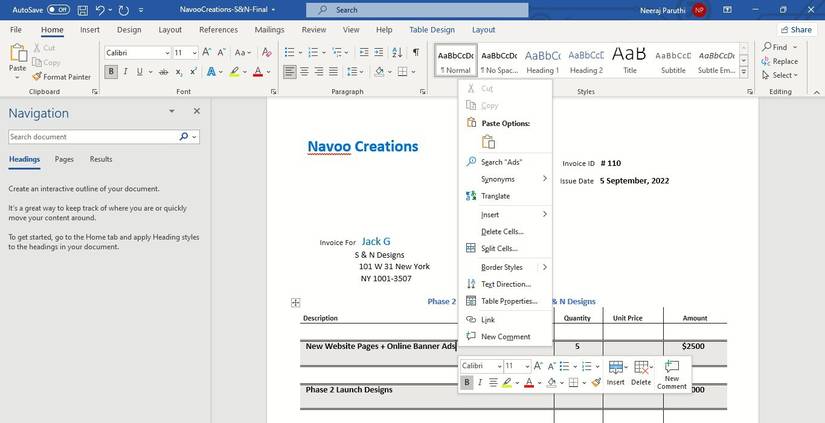Close the Navigation pane
This screenshot has height=423, width=825.
(197, 111)
